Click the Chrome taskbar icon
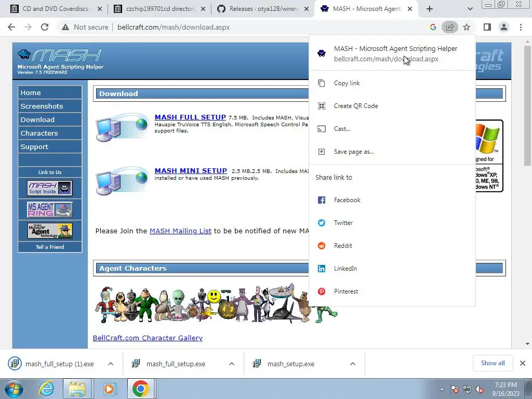Viewport: 532px width, 399px height. tap(141, 389)
